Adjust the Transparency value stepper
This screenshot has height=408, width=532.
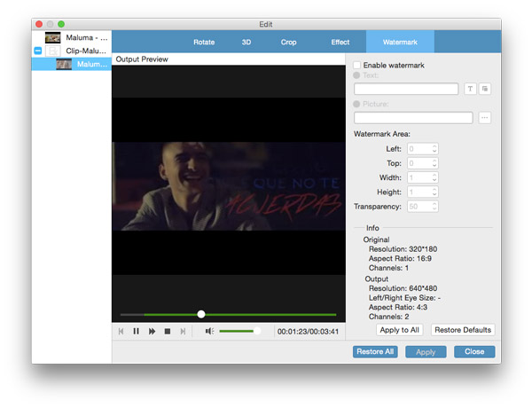tap(434, 207)
